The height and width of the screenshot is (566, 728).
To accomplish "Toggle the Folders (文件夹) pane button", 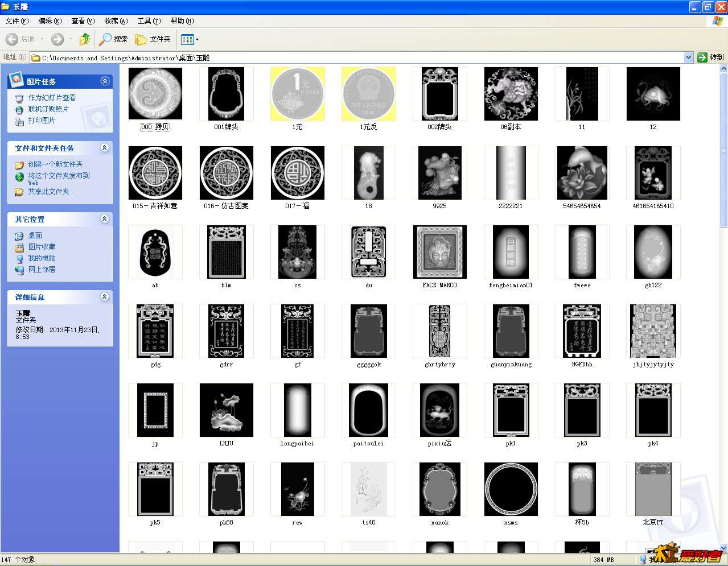I will 153,39.
